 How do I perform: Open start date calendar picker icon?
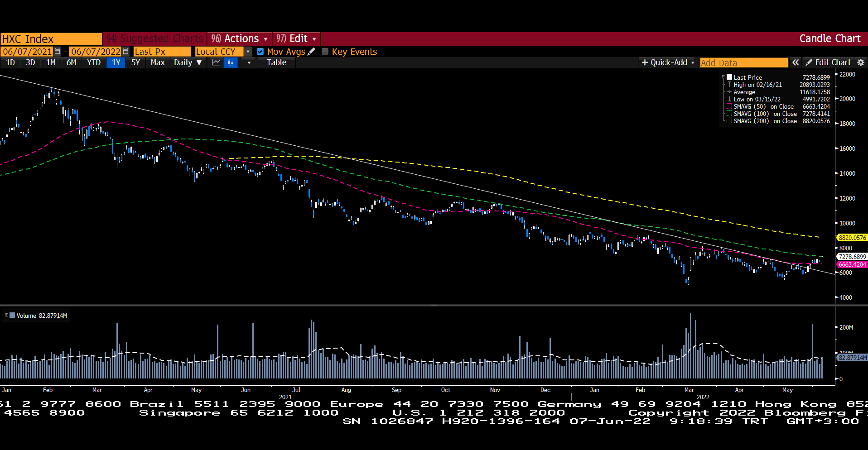pyautogui.click(x=58, y=52)
